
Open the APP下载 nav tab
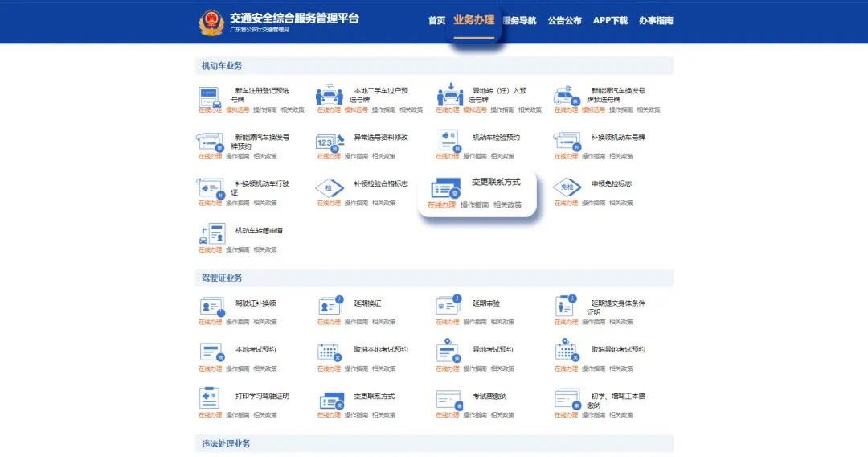[x=610, y=20]
